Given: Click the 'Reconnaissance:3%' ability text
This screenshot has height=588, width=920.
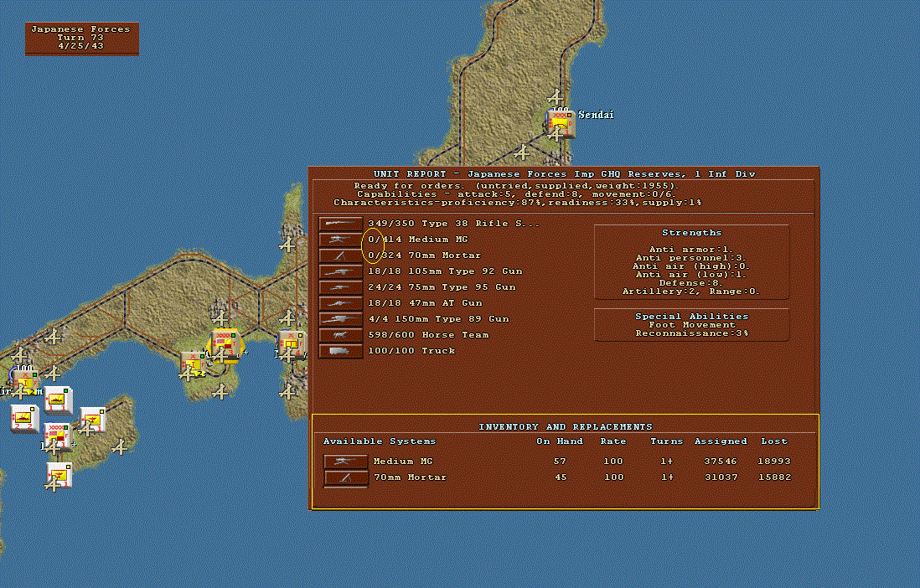Looking at the screenshot, I should [692, 333].
